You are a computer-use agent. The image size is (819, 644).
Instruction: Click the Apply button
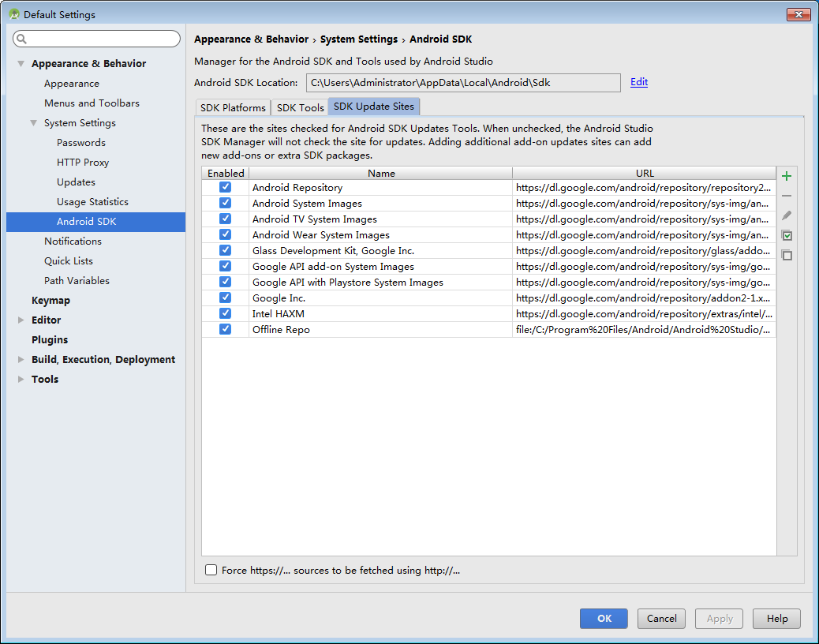[x=720, y=619]
